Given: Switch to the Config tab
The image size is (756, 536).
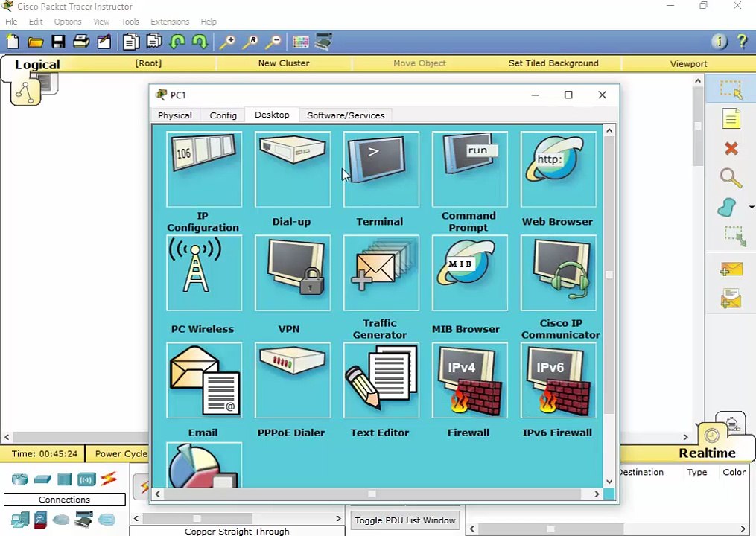Looking at the screenshot, I should click(x=223, y=115).
